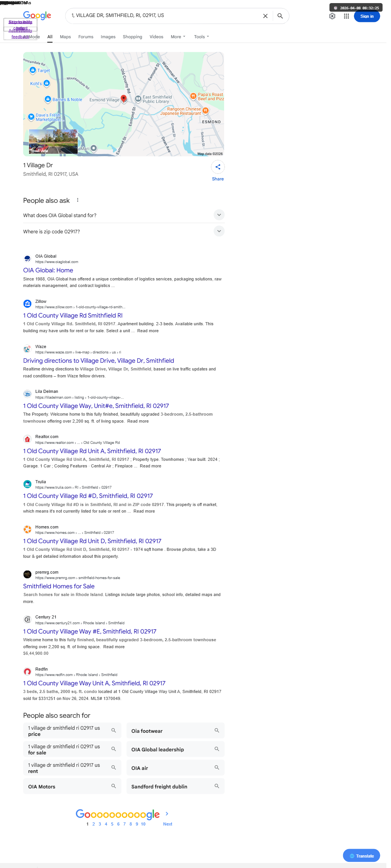391x868 pixels.
Task: Open the Google apps grid
Action: 347,16
